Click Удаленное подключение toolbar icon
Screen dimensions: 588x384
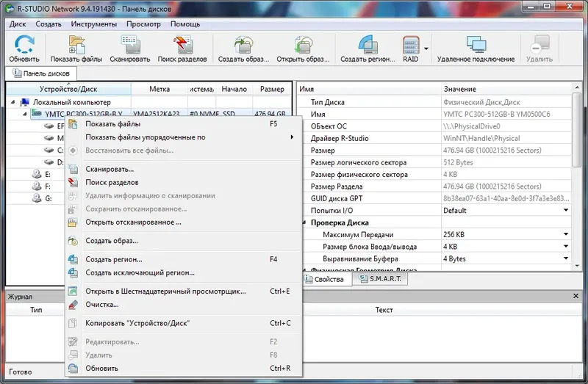click(476, 48)
